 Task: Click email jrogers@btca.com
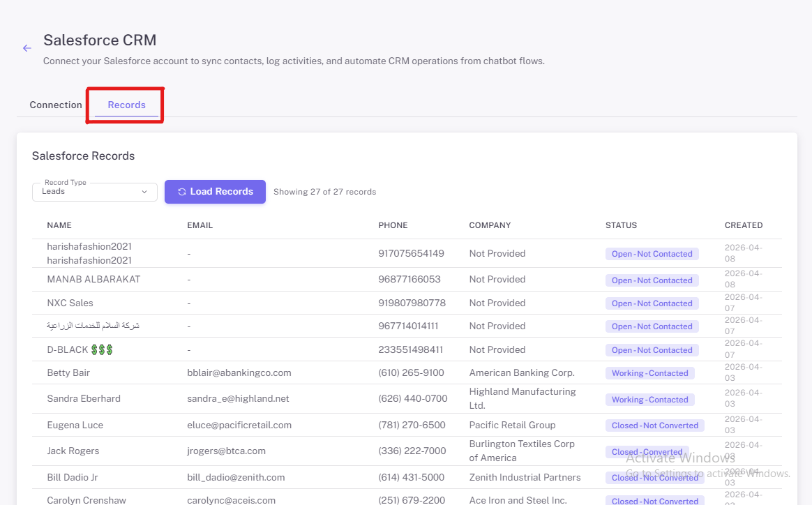coord(226,451)
